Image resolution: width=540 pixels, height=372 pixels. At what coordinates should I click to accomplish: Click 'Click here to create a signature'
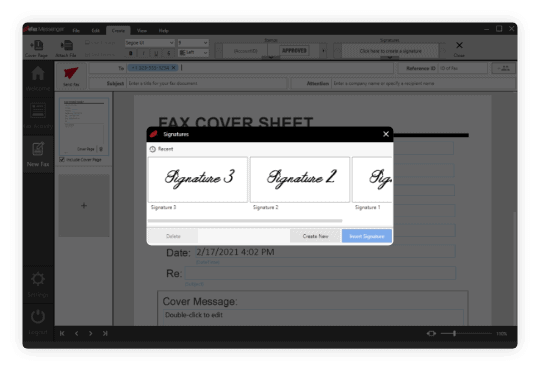(x=390, y=51)
